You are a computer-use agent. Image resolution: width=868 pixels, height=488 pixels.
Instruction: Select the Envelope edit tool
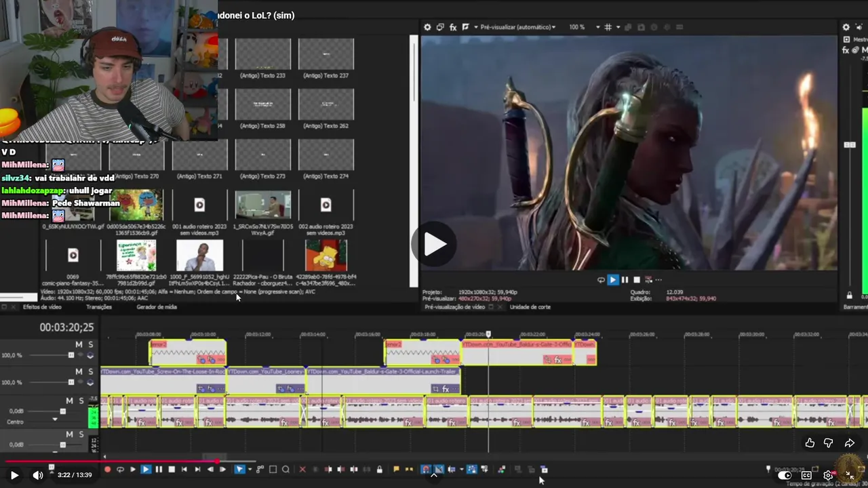[260, 469]
